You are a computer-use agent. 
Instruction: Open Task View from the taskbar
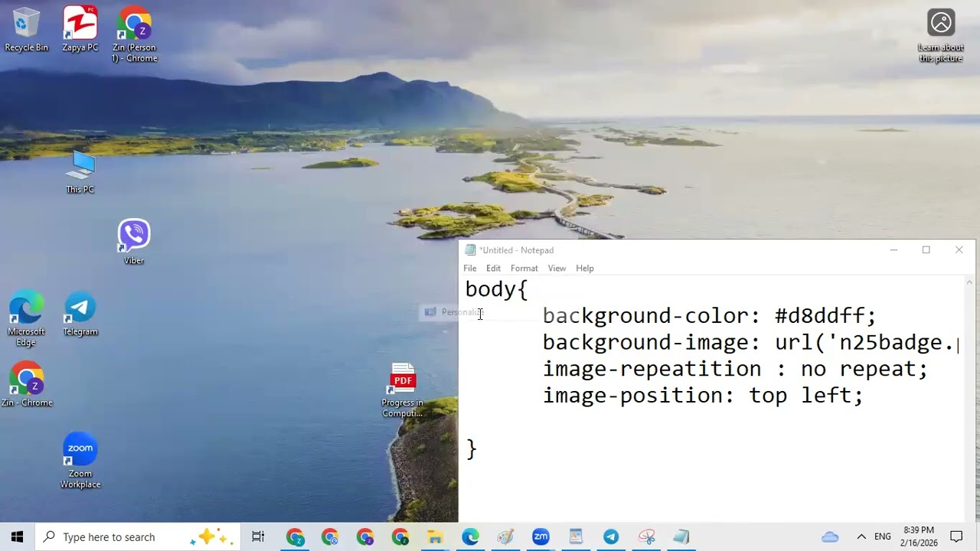(x=258, y=536)
